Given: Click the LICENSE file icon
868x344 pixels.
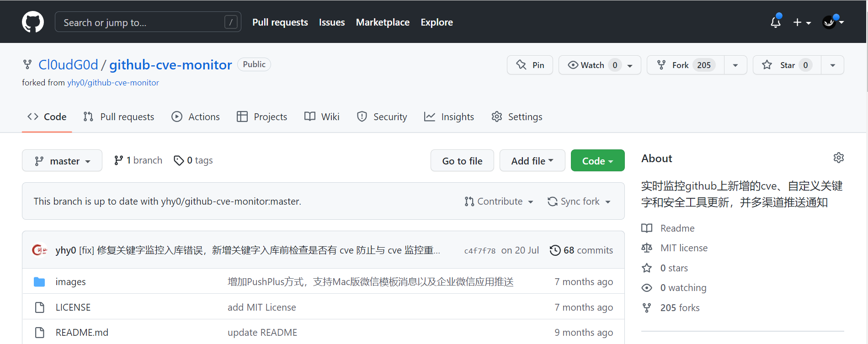Looking at the screenshot, I should (x=40, y=307).
